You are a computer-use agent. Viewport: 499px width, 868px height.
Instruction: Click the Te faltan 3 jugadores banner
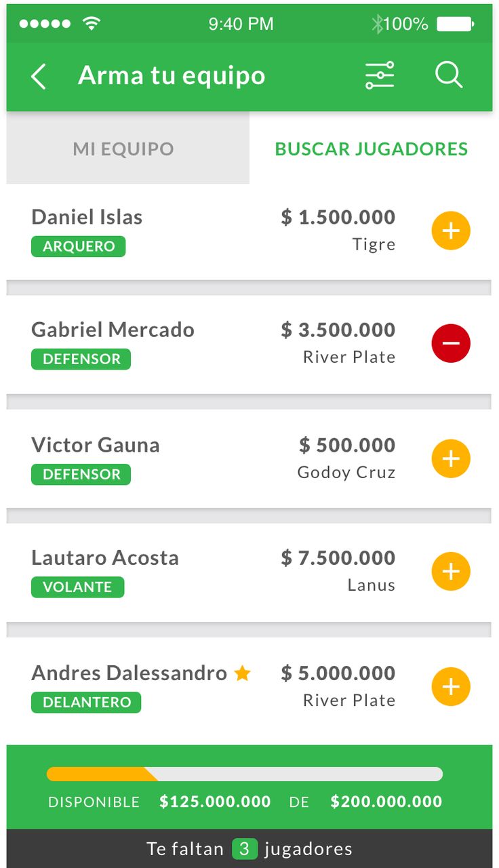pyautogui.click(x=249, y=848)
